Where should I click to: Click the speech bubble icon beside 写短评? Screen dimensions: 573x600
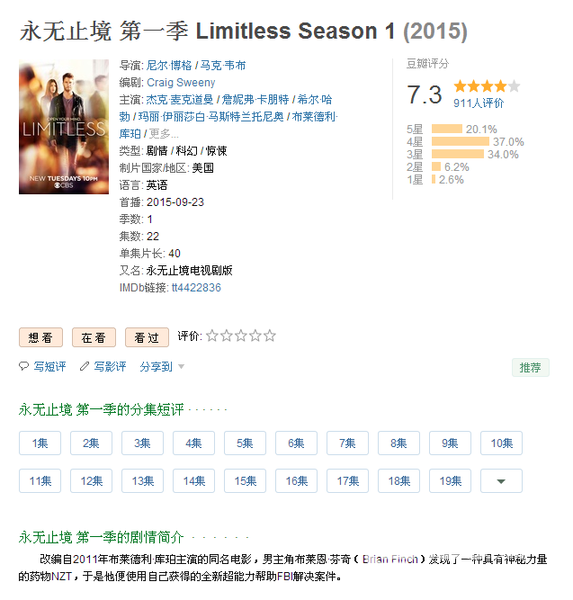pos(24,366)
